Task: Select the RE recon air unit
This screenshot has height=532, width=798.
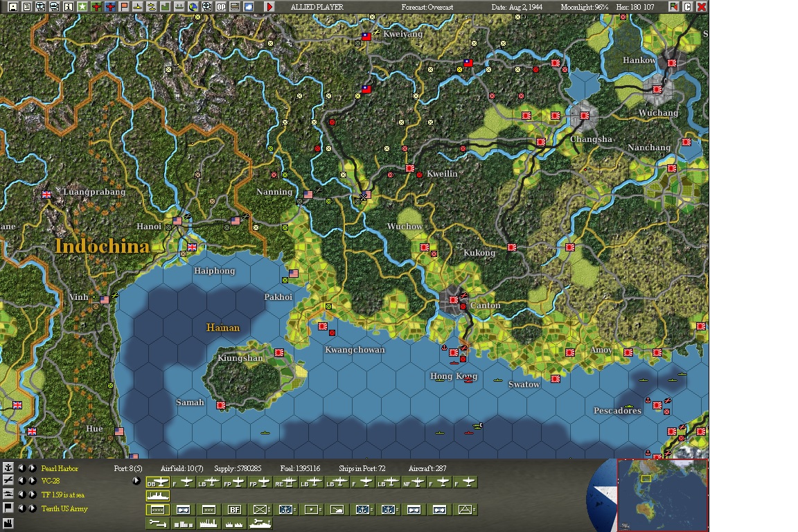Action: (285, 482)
